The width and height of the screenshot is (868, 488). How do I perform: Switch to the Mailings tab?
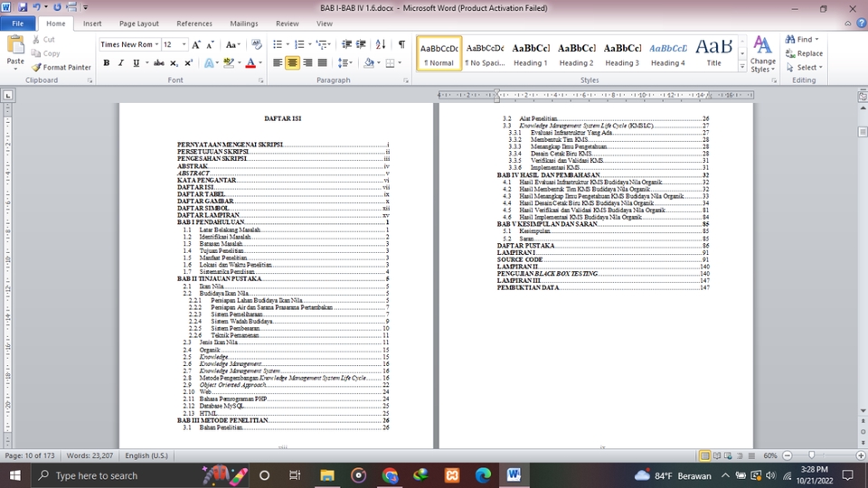244,23
